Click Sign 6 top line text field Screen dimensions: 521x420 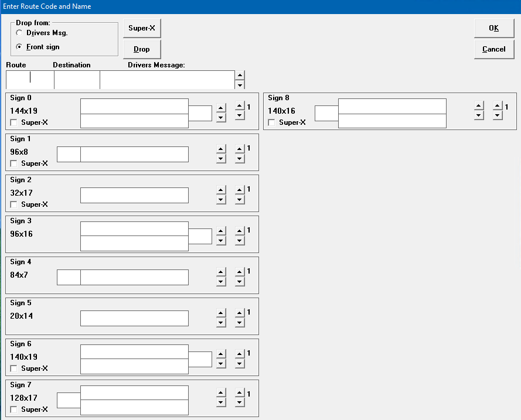134,351
